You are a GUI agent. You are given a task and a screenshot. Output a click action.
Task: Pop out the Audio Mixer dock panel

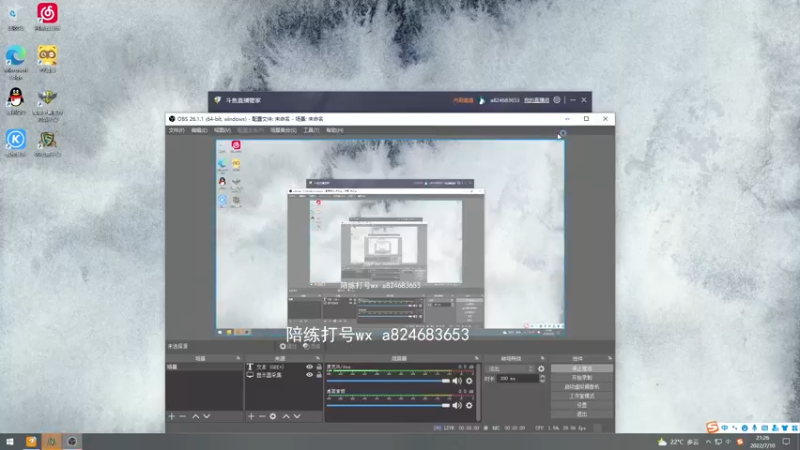coord(477,359)
